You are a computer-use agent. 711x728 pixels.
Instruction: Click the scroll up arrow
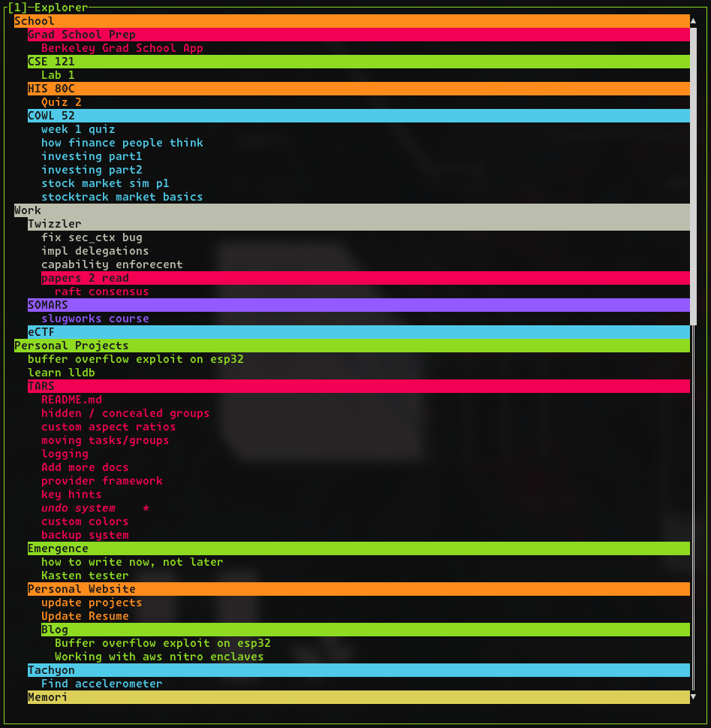[x=693, y=21]
